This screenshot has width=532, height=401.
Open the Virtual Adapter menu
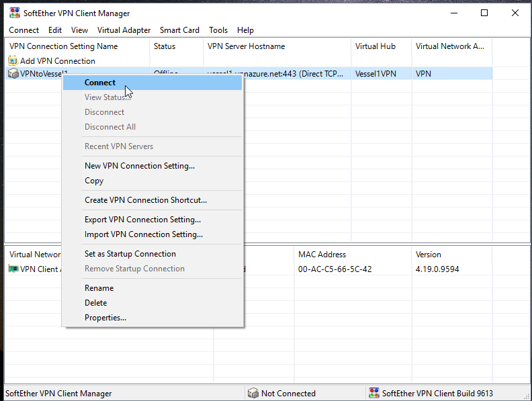click(x=124, y=30)
